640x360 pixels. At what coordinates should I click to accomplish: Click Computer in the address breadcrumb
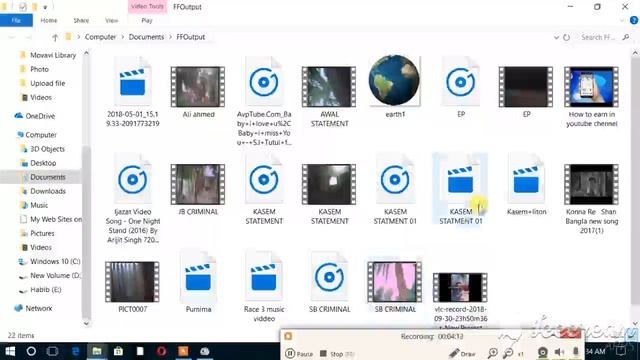tap(100, 37)
